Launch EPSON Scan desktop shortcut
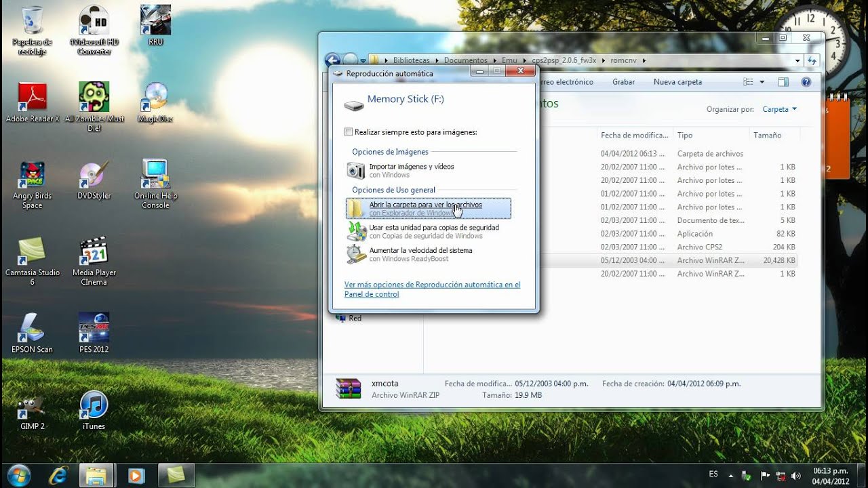This screenshot has height=488, width=868. coord(32,333)
